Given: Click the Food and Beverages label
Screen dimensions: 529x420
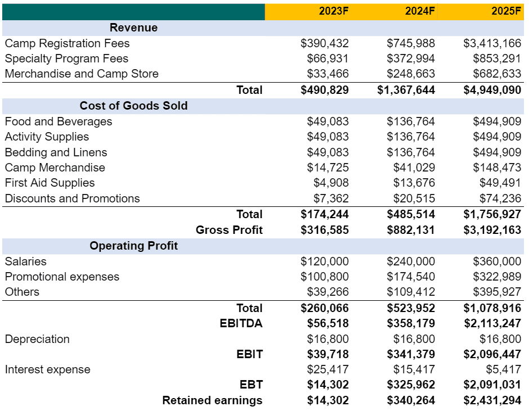Looking at the screenshot, I should point(59,121).
